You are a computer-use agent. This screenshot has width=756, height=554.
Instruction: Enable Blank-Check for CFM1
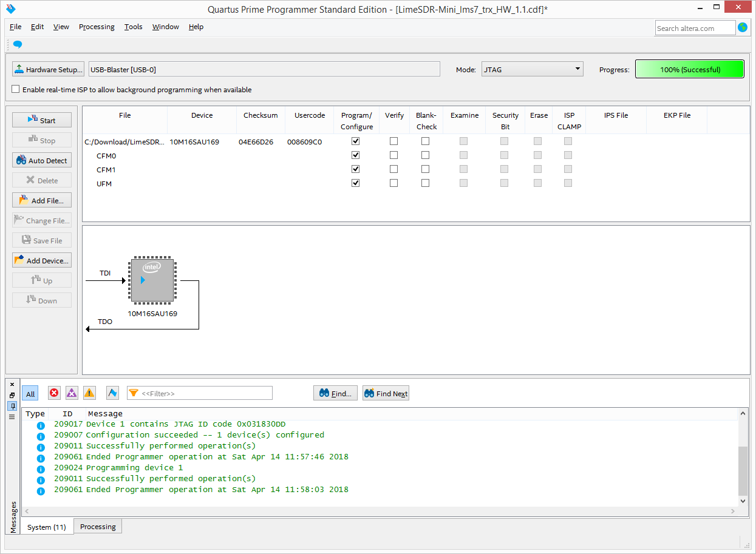point(425,169)
